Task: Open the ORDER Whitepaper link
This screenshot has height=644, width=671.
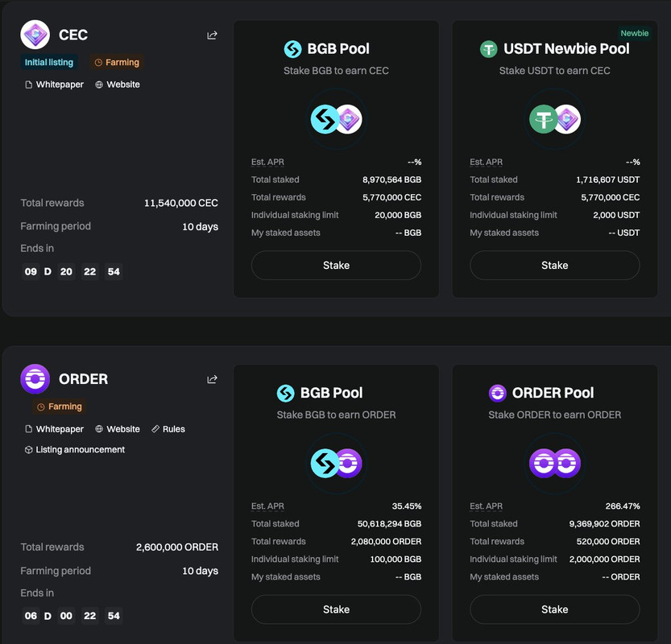Action: tap(54, 429)
